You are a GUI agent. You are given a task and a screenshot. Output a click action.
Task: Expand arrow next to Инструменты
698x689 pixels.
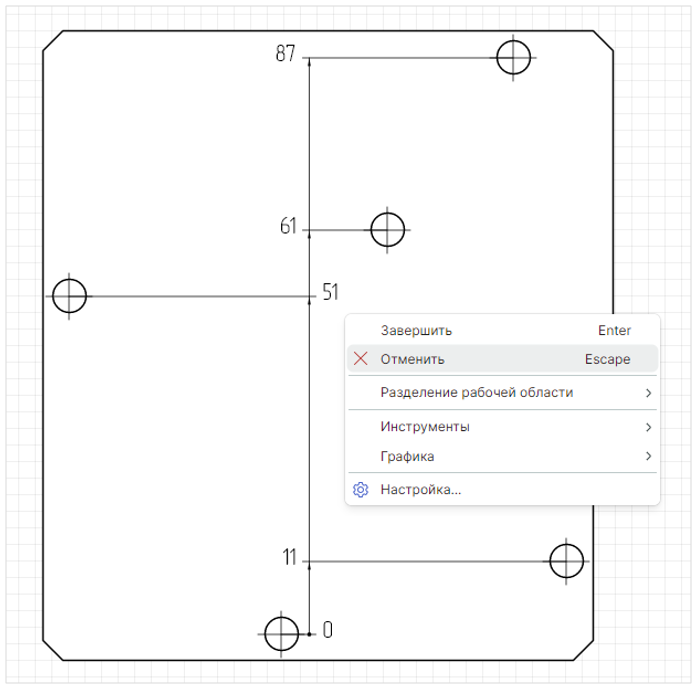pos(649,427)
